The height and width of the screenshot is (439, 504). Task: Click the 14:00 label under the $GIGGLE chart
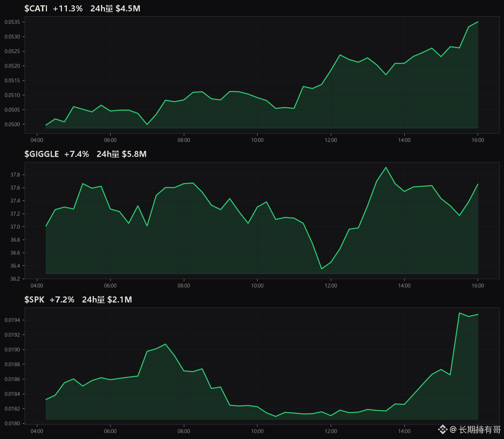click(404, 285)
